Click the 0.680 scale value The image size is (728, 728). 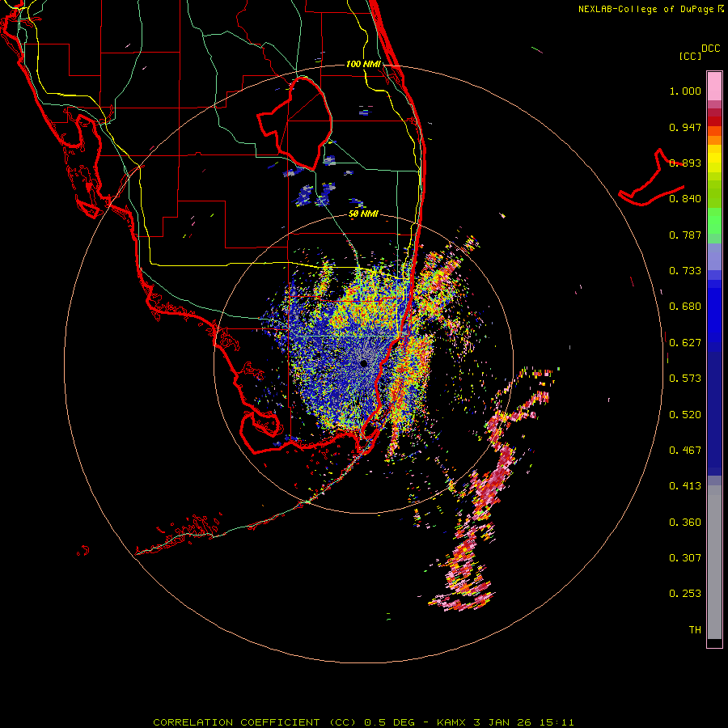(x=685, y=307)
